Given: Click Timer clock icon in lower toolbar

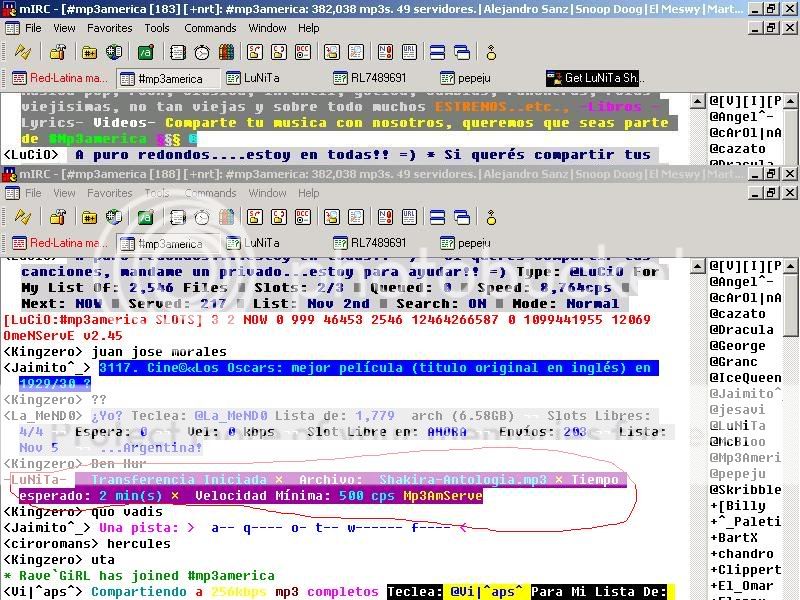Looking at the screenshot, I should click(x=202, y=217).
